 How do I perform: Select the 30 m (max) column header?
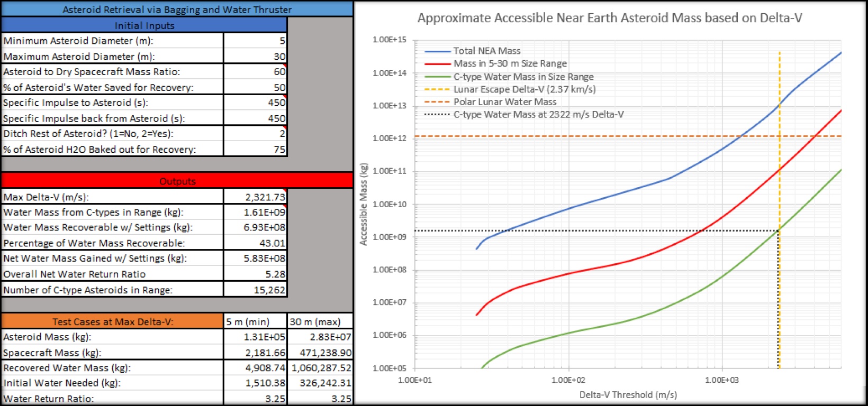point(320,321)
